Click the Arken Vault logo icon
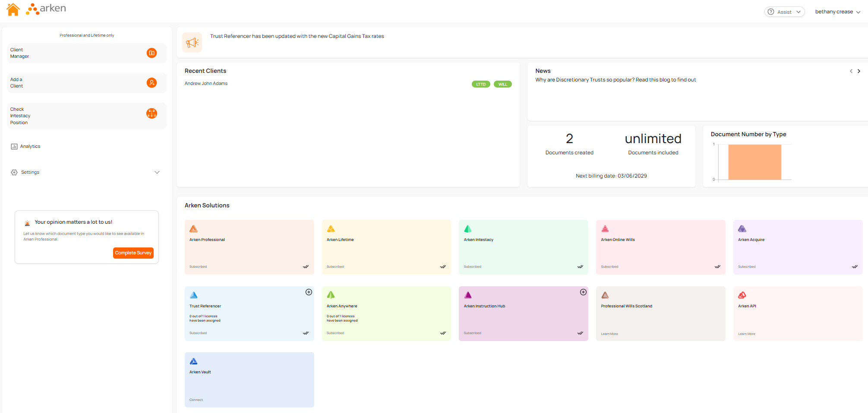868x413 pixels. [x=194, y=361]
